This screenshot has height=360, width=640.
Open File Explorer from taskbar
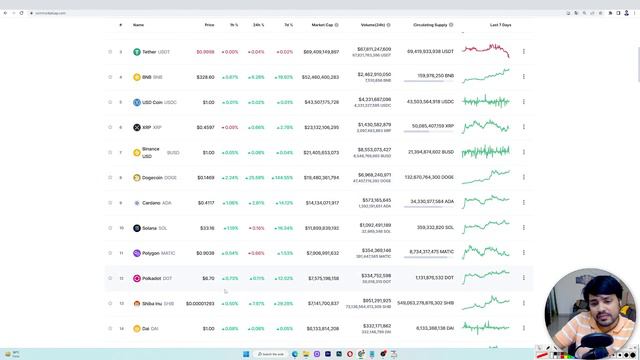306,354
